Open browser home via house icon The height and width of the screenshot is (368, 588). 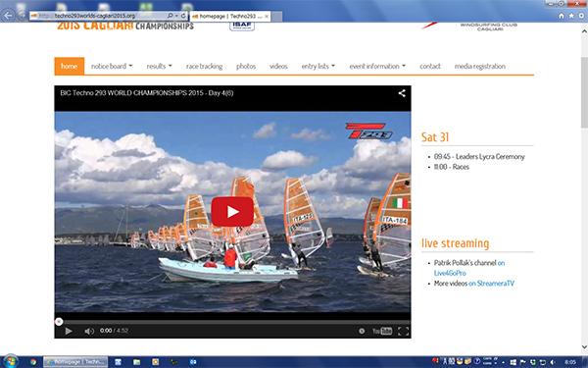[561, 16]
